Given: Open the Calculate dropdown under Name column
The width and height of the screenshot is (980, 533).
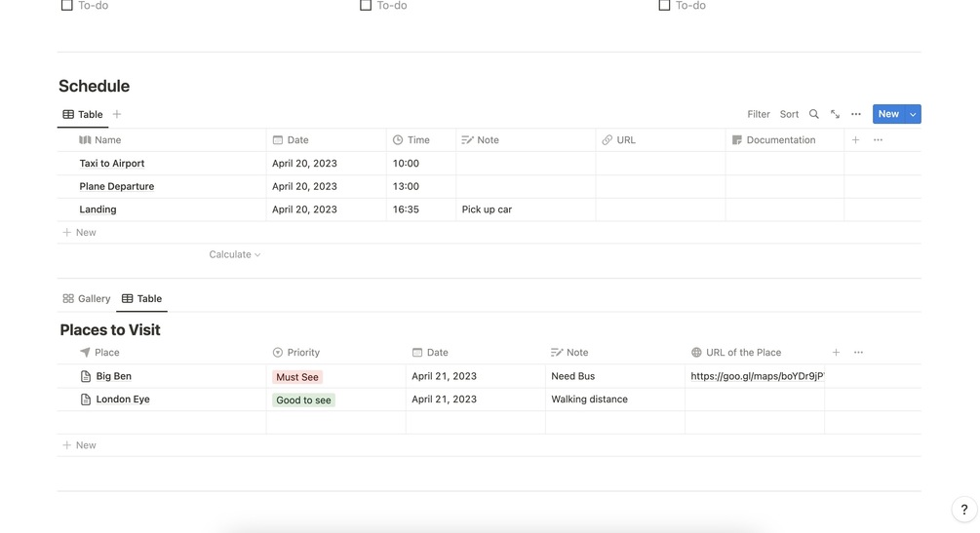Looking at the screenshot, I should click(x=235, y=254).
